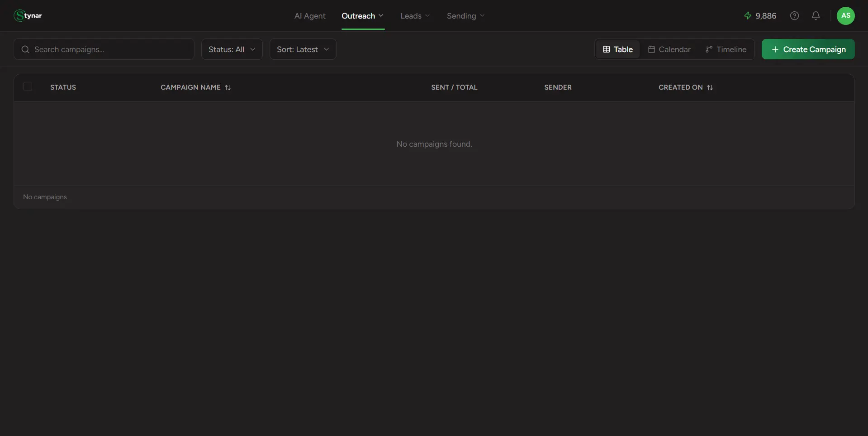
Task: Toggle the select all campaigns checkbox
Action: [28, 86]
